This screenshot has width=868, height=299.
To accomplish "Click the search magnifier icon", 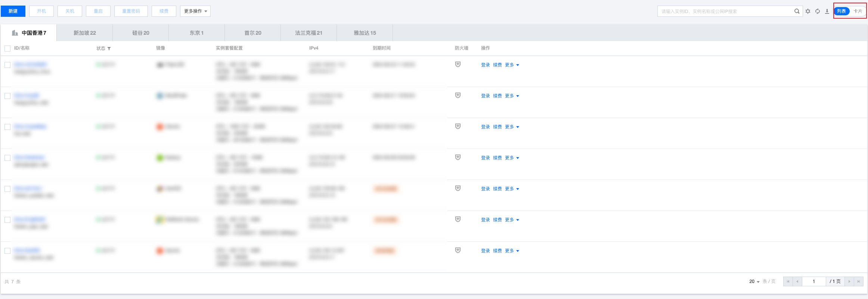I will (x=797, y=11).
